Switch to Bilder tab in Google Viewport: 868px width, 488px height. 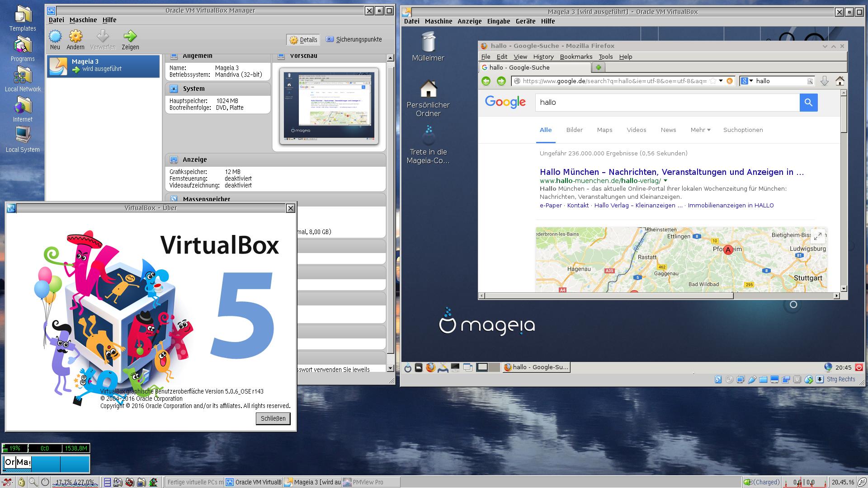(574, 130)
